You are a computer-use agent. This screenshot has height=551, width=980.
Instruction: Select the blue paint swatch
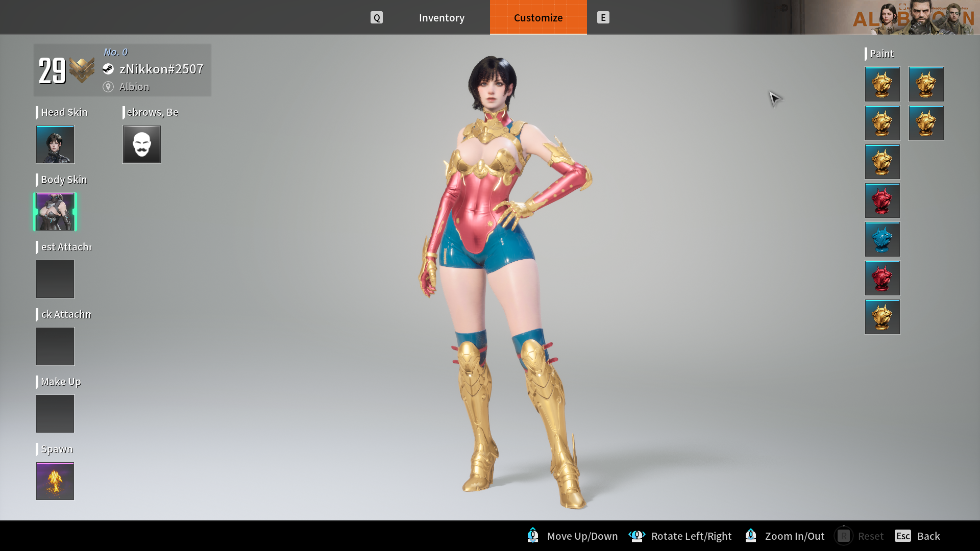(882, 239)
